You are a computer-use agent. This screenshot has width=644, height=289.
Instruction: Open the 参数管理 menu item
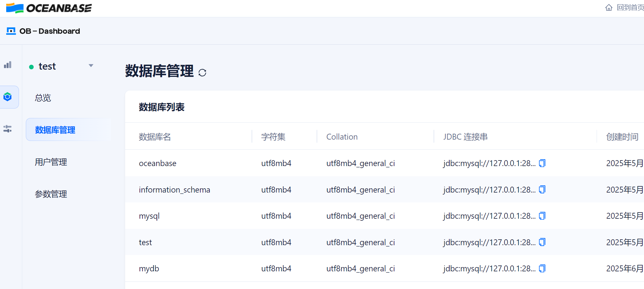[x=51, y=194]
